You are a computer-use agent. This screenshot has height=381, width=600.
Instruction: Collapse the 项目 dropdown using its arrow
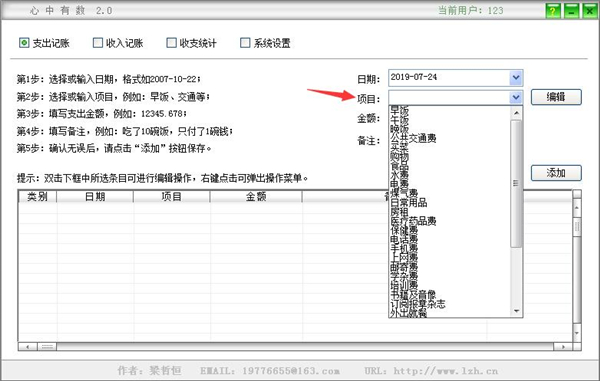[x=516, y=97]
